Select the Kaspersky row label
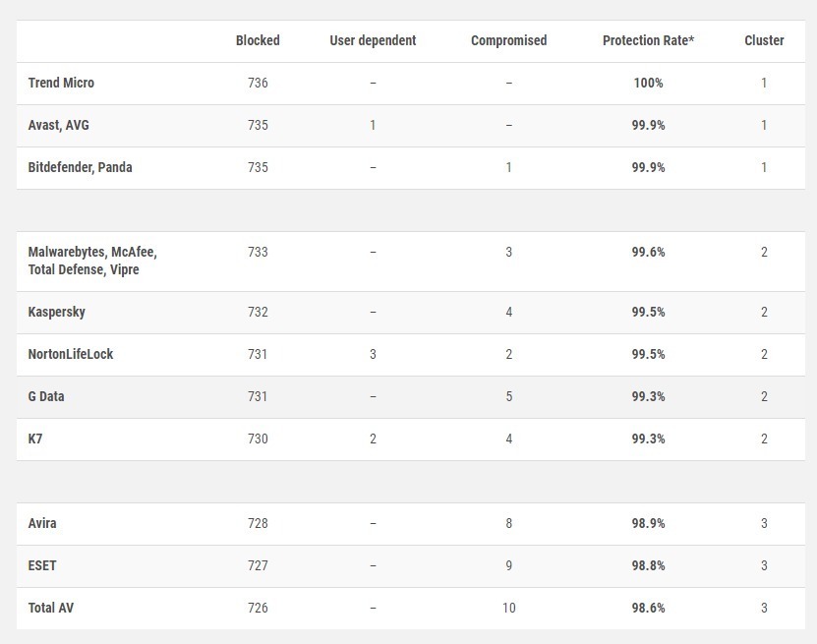 (56, 312)
